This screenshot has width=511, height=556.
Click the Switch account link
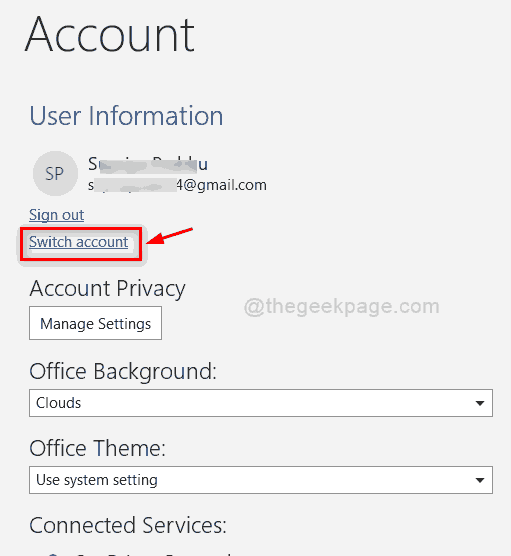tap(78, 242)
